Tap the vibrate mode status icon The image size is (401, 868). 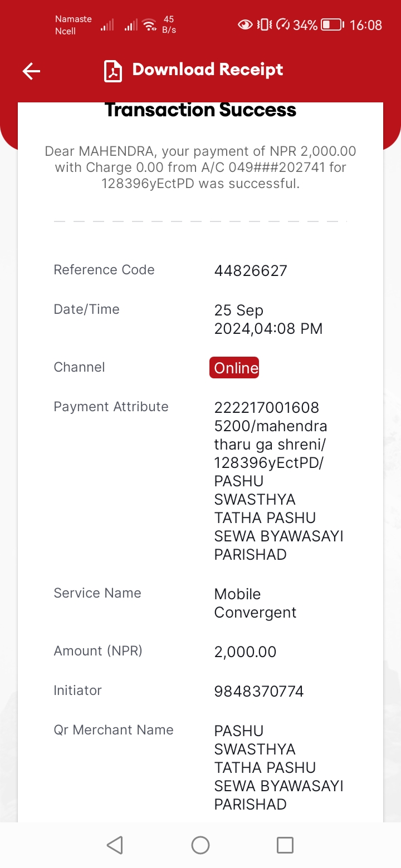click(265, 24)
